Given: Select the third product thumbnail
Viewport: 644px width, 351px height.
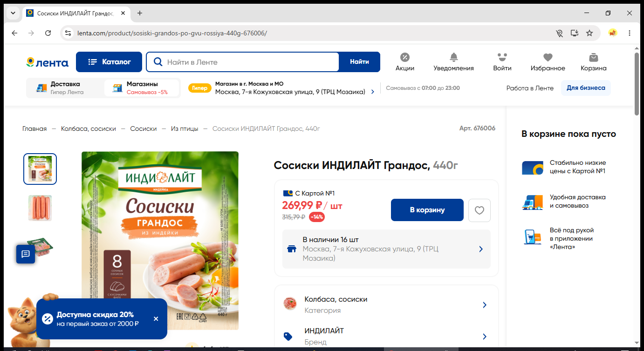Looking at the screenshot, I should pyautogui.click(x=40, y=247).
